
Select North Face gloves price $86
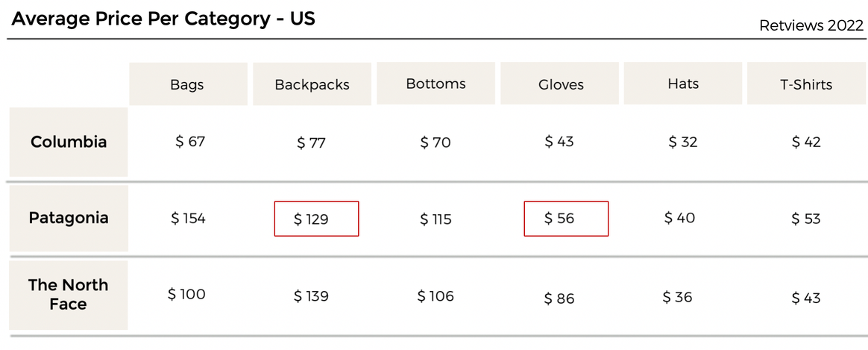click(559, 299)
